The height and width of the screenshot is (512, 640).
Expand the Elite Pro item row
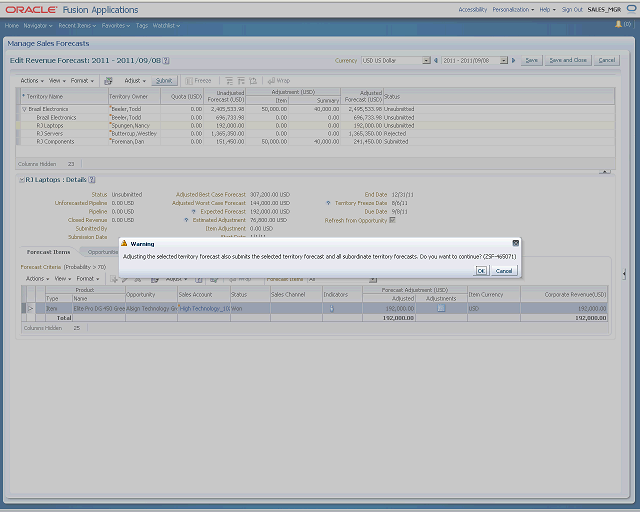(x=30, y=309)
